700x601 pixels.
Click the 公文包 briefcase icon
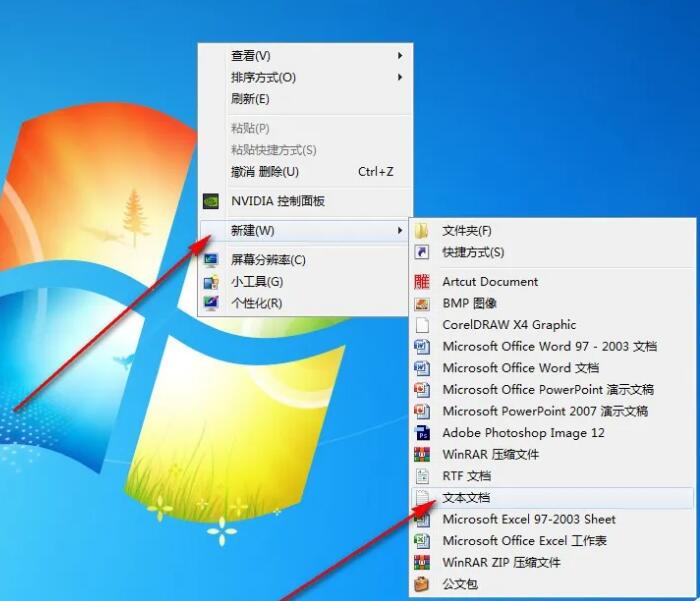click(422, 584)
